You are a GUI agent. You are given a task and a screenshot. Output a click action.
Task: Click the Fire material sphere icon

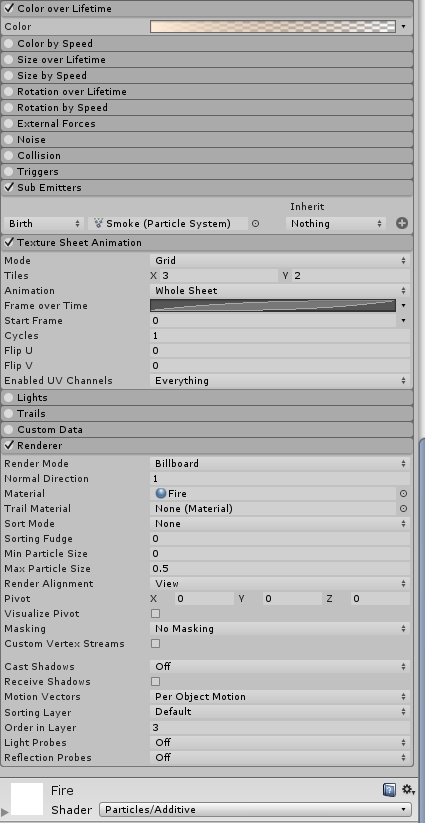[x=161, y=493]
